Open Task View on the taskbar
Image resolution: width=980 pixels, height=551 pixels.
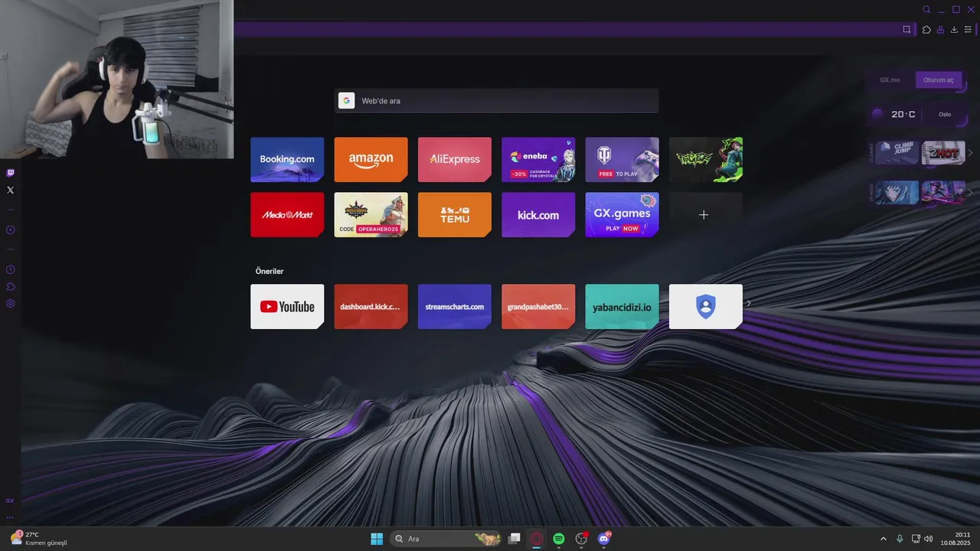click(x=514, y=539)
